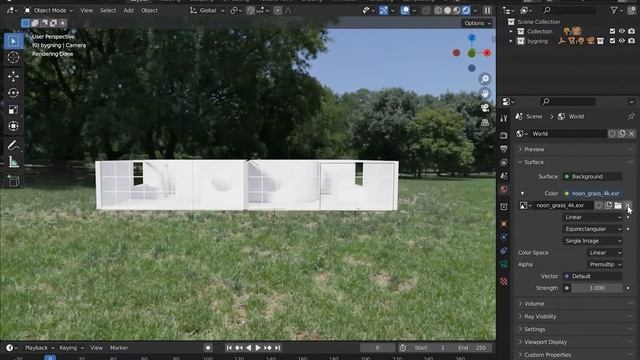
Task: Open the Equirectangular projection dropdown
Action: (x=593, y=229)
